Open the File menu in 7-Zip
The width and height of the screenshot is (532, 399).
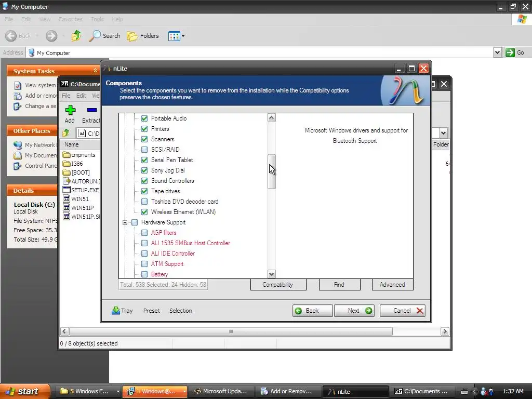pos(66,96)
